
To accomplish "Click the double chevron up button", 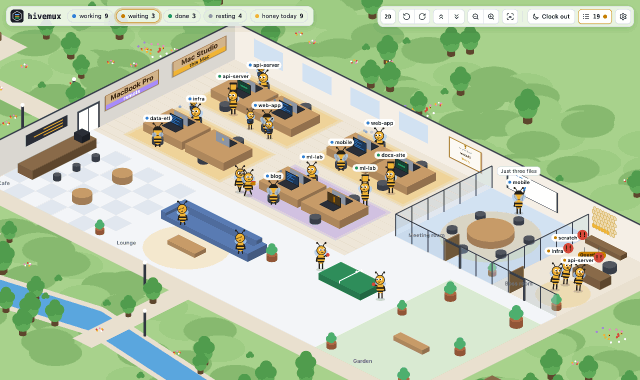I will click(441, 17).
